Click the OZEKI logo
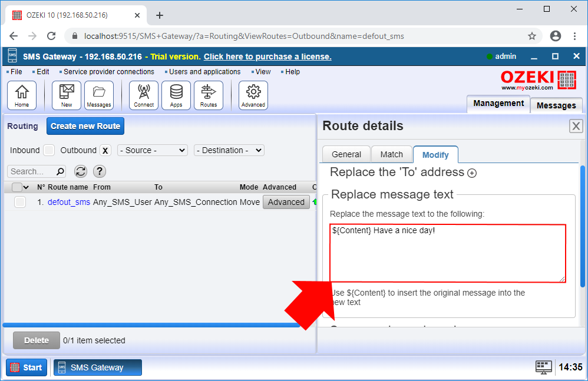Screen dimensions: 588x381 click(539, 80)
